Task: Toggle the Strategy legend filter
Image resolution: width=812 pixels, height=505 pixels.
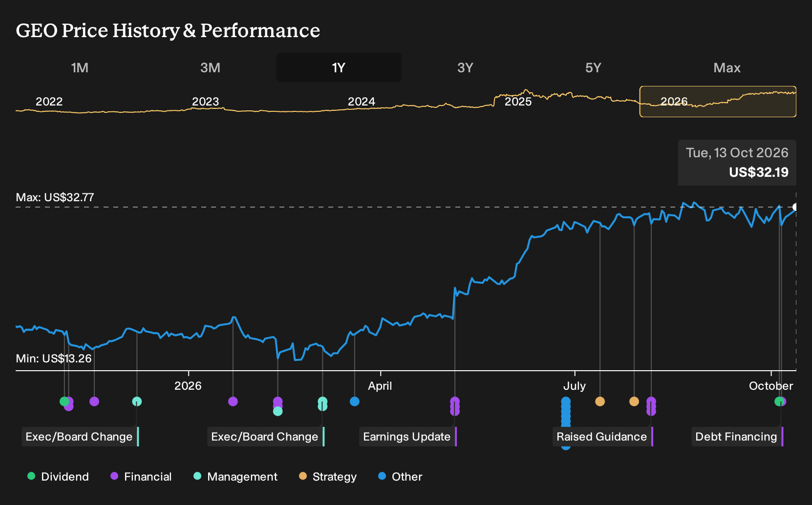Action: pos(328,476)
